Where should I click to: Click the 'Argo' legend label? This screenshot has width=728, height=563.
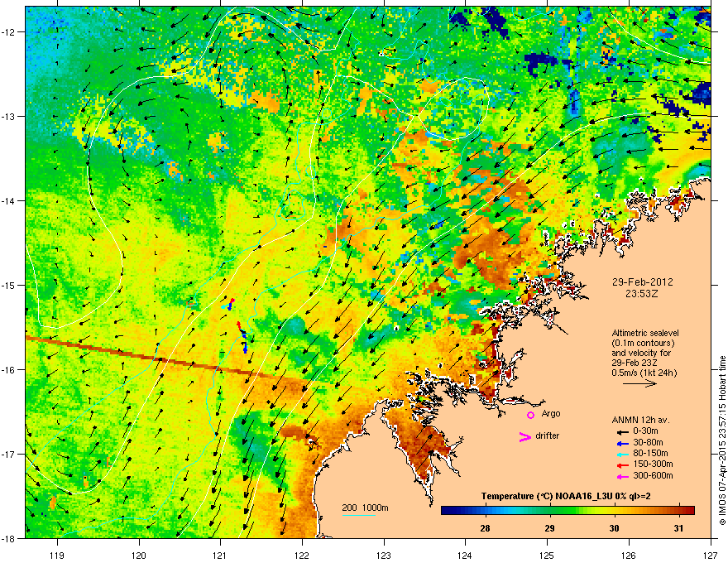551,413
